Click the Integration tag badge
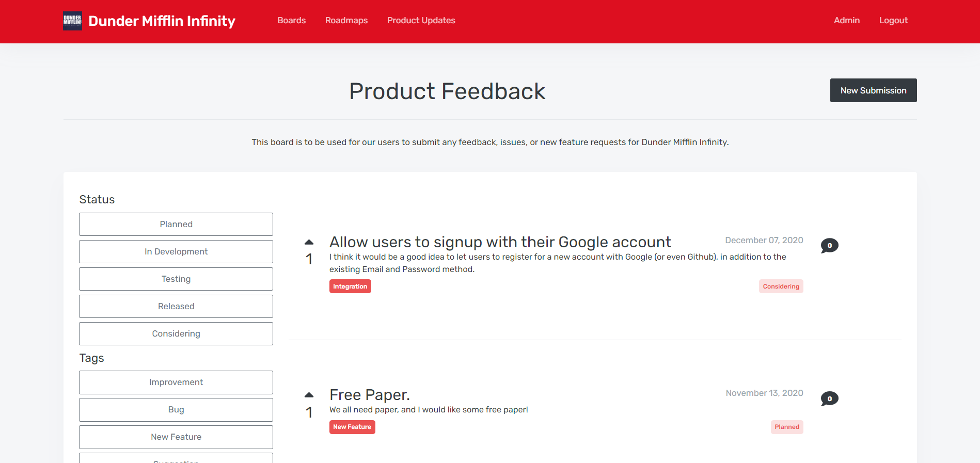The width and height of the screenshot is (980, 463). [350, 286]
